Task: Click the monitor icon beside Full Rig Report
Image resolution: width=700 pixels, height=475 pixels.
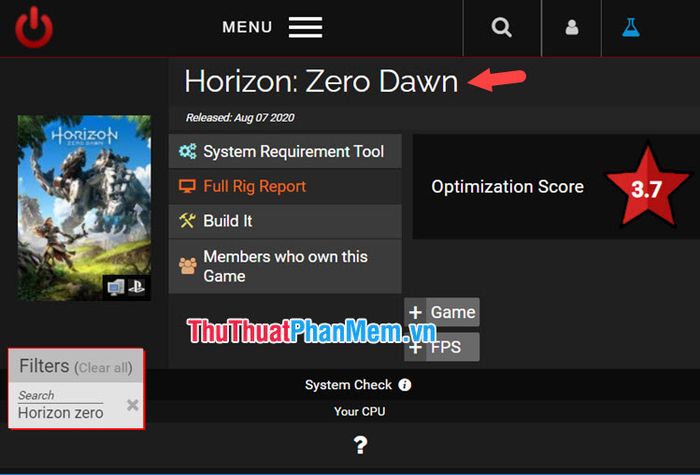Action: pyautogui.click(x=188, y=186)
